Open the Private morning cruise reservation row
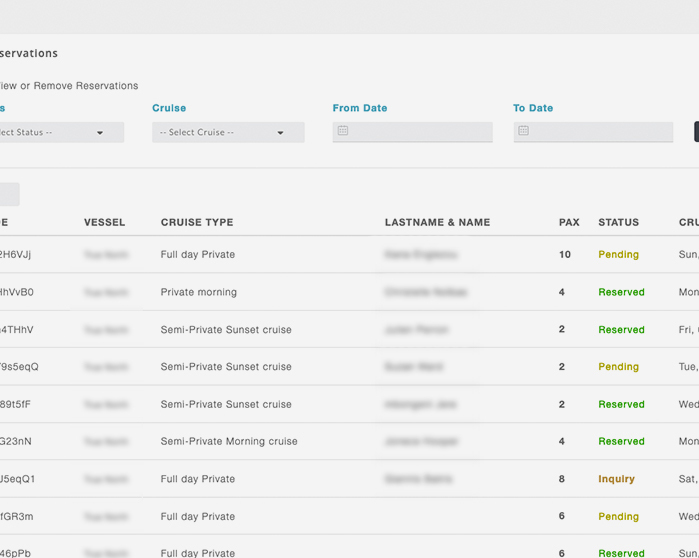This screenshot has width=699, height=558. [x=199, y=292]
